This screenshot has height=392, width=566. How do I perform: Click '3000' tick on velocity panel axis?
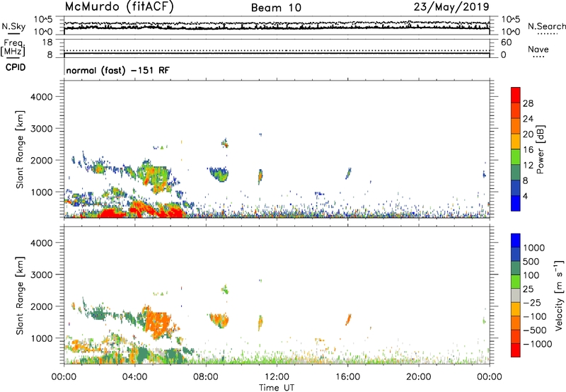pos(42,275)
